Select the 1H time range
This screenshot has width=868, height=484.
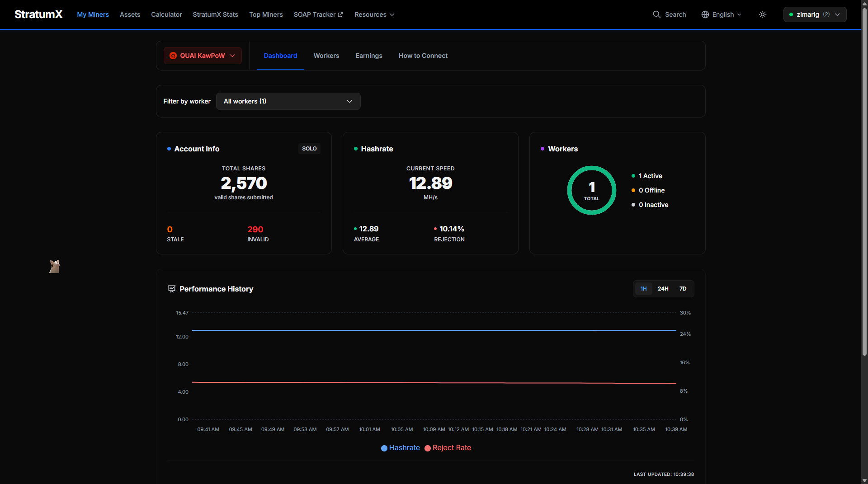[643, 289]
